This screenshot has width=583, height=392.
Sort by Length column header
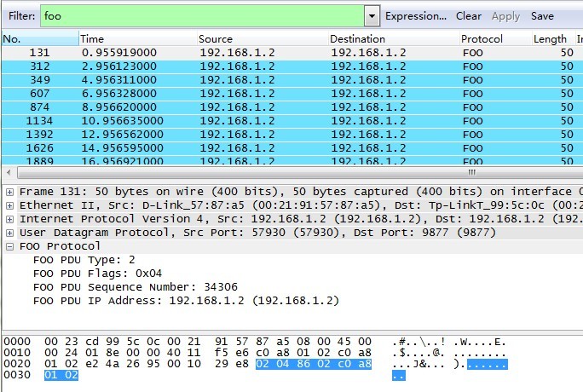coord(553,38)
